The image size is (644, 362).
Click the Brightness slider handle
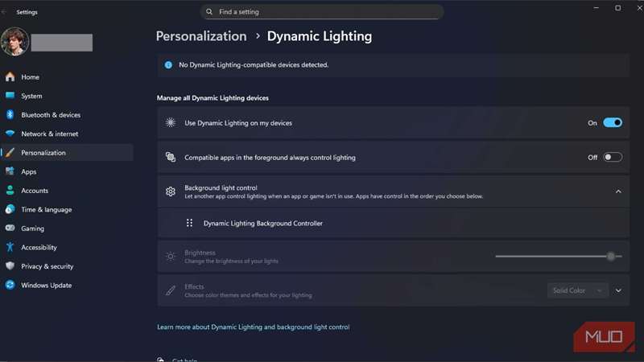[x=611, y=256]
